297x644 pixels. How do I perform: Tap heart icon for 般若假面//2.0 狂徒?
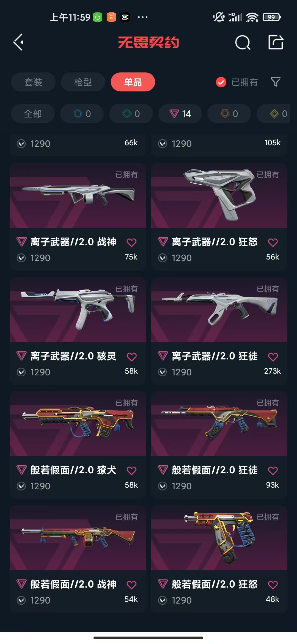coord(273,471)
